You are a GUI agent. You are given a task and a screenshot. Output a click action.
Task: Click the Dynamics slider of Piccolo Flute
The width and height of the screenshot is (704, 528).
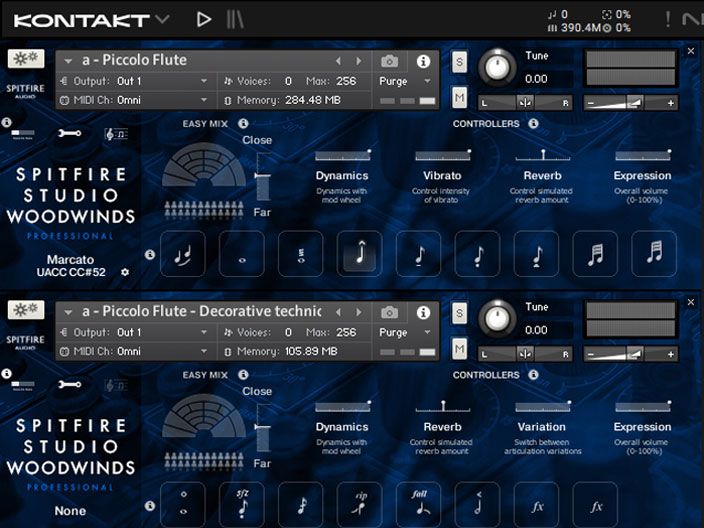tap(343, 155)
